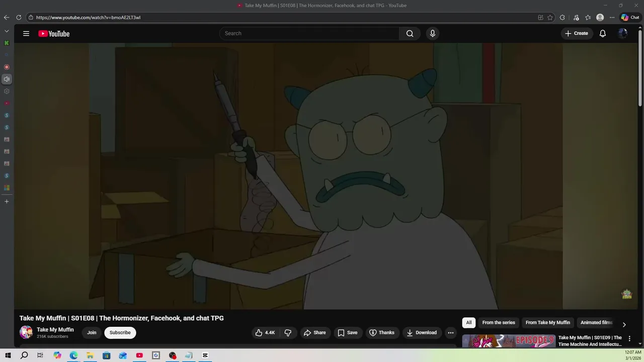644x362 pixels.
Task: Open File Explorer from the taskbar
Action: 90,355
